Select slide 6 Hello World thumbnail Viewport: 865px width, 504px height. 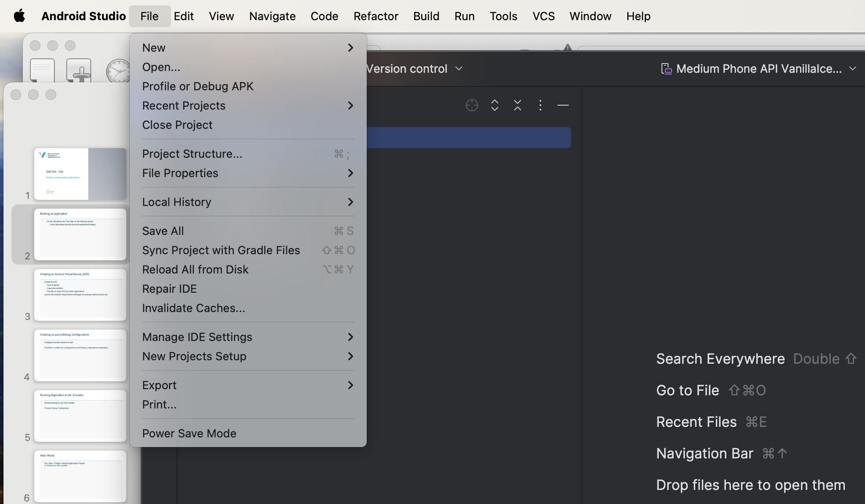[80, 476]
